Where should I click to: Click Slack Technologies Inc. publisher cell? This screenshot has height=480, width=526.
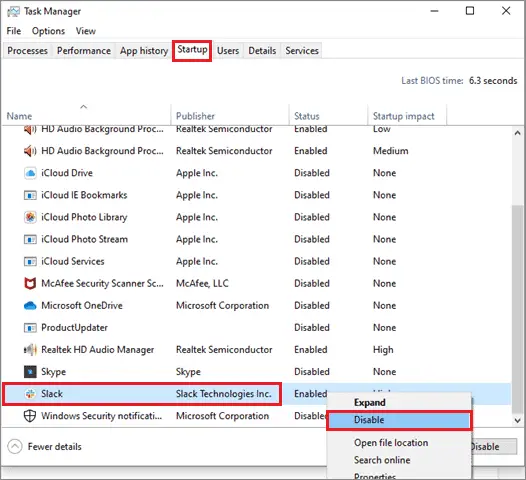click(x=224, y=394)
